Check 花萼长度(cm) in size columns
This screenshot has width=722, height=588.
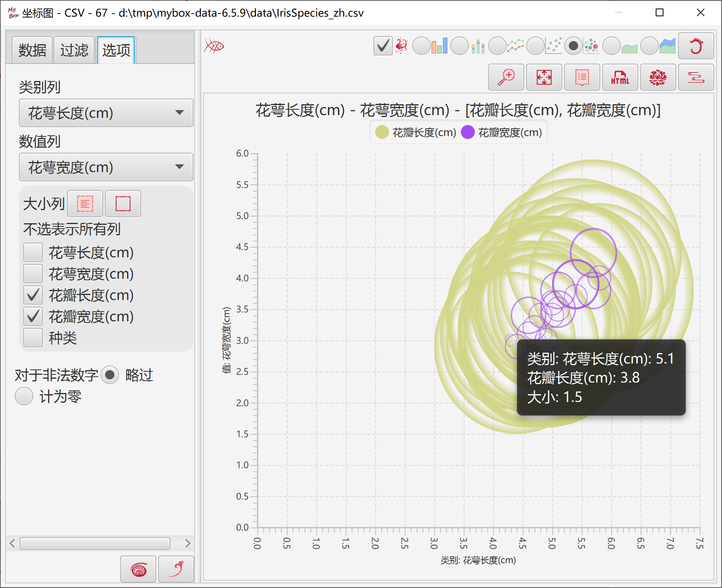(33, 252)
